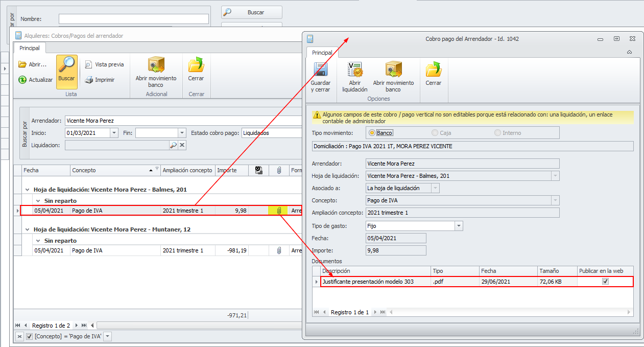Toggle Publicar en la web checkbox
Screen dimensions: 644x347
(606, 282)
